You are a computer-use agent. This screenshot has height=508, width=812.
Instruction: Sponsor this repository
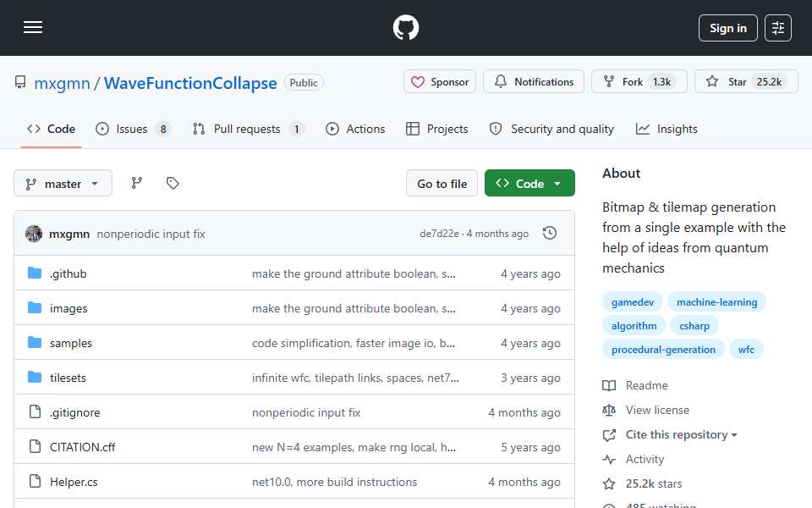pos(440,82)
